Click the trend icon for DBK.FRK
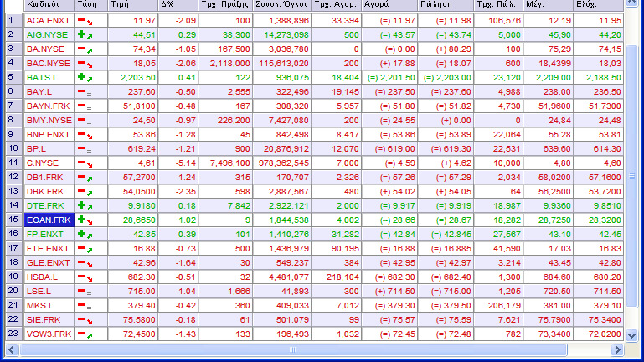Screen dimensions: 644x362 [x=85, y=192]
